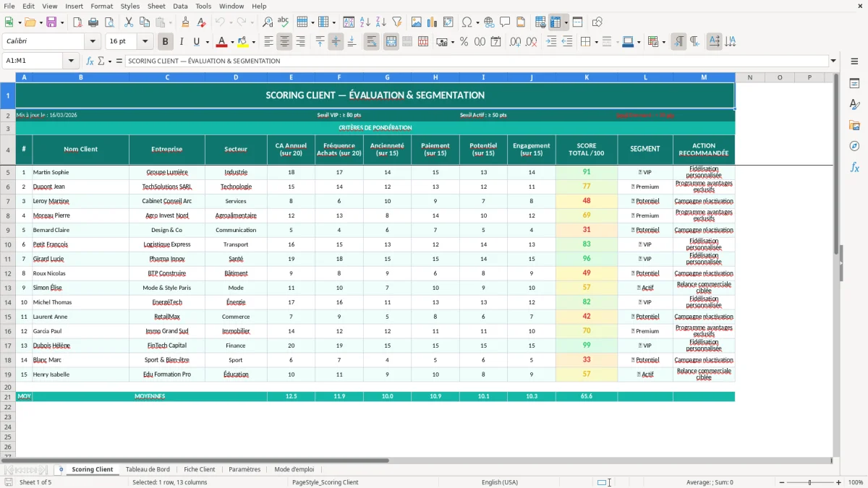Expand the formula bar arrow
Screen dimensions: 868x488
tap(833, 61)
